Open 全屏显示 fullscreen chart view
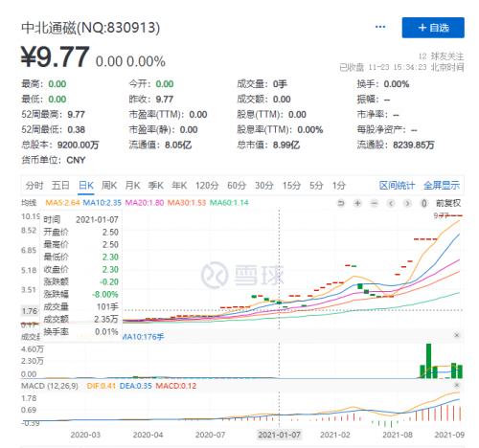Image resolution: width=479 pixels, height=448 pixels. (442, 186)
